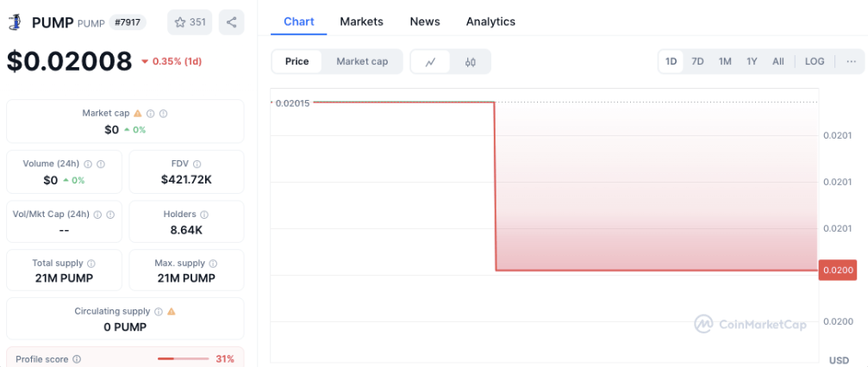Click the Market cap warning triangle icon

[138, 113]
